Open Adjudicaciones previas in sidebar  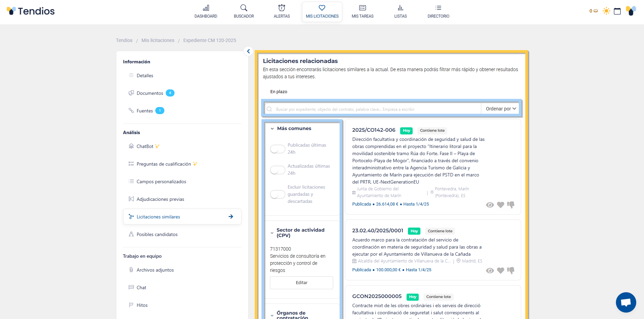pos(160,199)
